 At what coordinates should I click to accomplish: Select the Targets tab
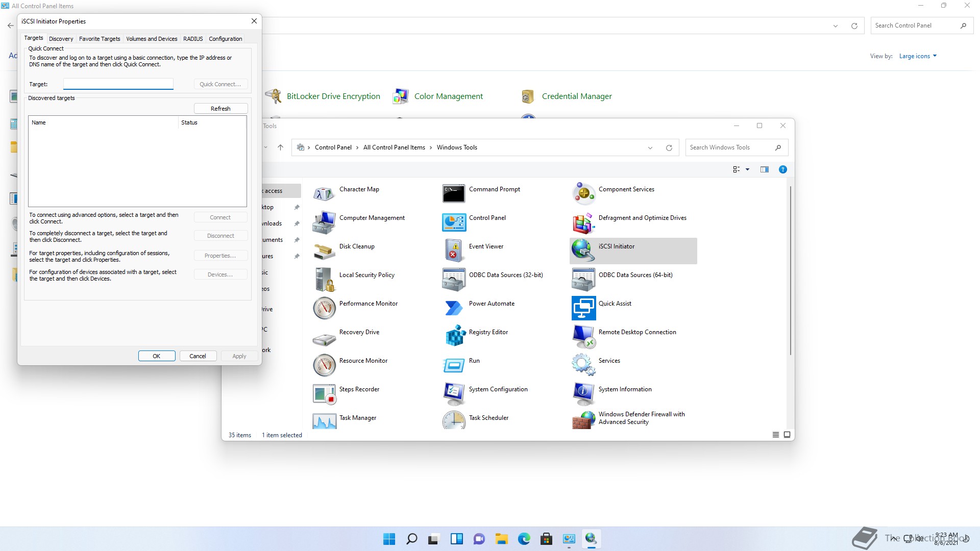(x=34, y=38)
